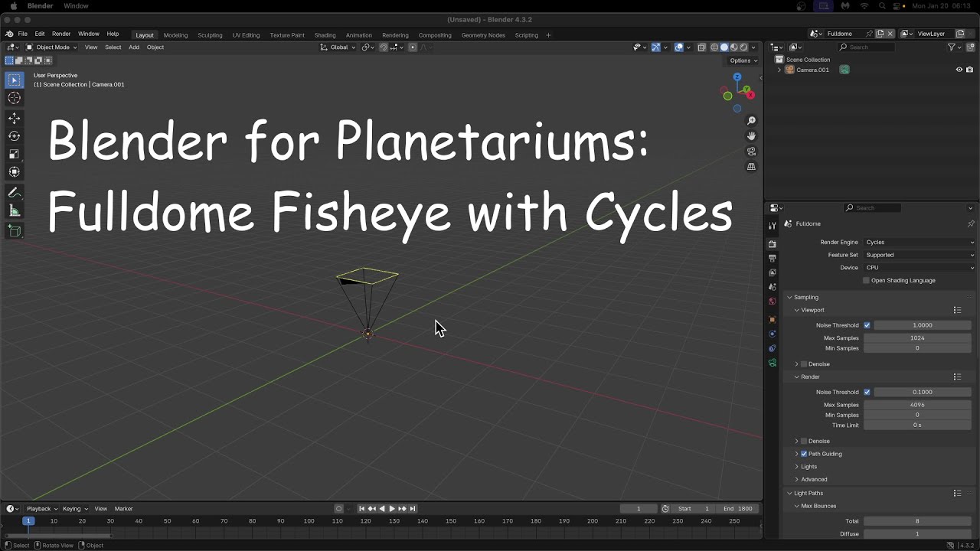Open the Tool properties tab
This screenshot has width=980, height=551.
click(773, 225)
